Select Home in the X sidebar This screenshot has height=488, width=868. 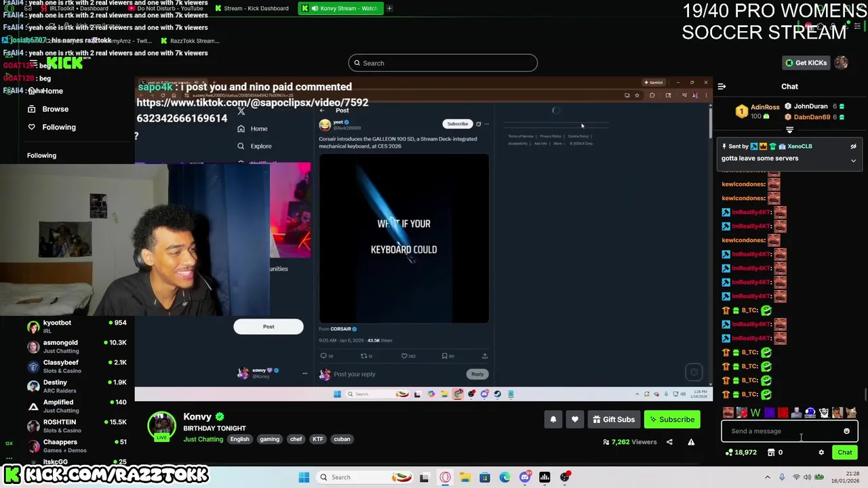click(x=252, y=129)
